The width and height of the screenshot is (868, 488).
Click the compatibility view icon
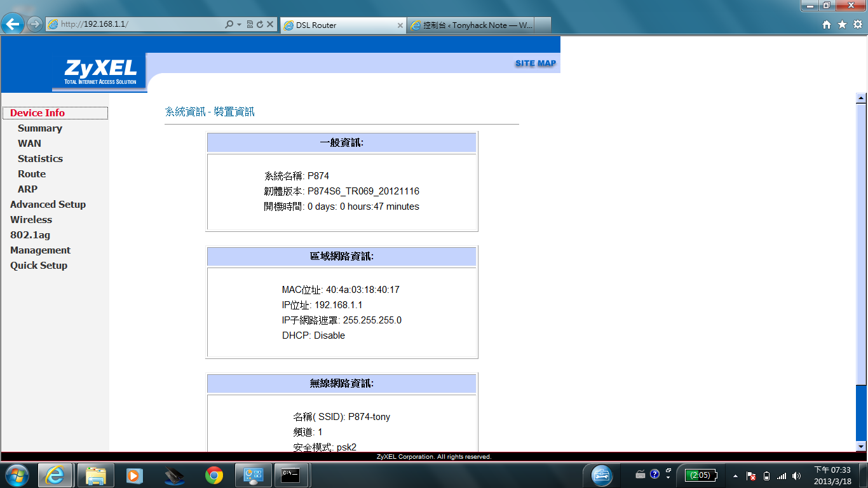pyautogui.click(x=250, y=24)
